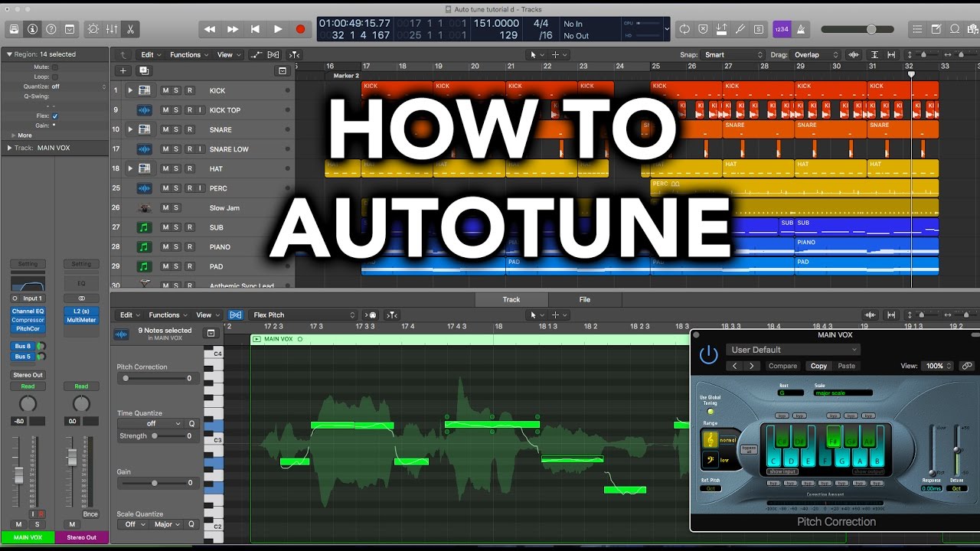
Task: Expand the KICK track stack triangle
Action: click(130, 90)
